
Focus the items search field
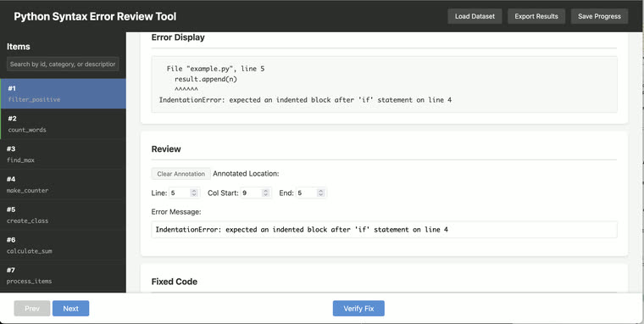[63, 64]
